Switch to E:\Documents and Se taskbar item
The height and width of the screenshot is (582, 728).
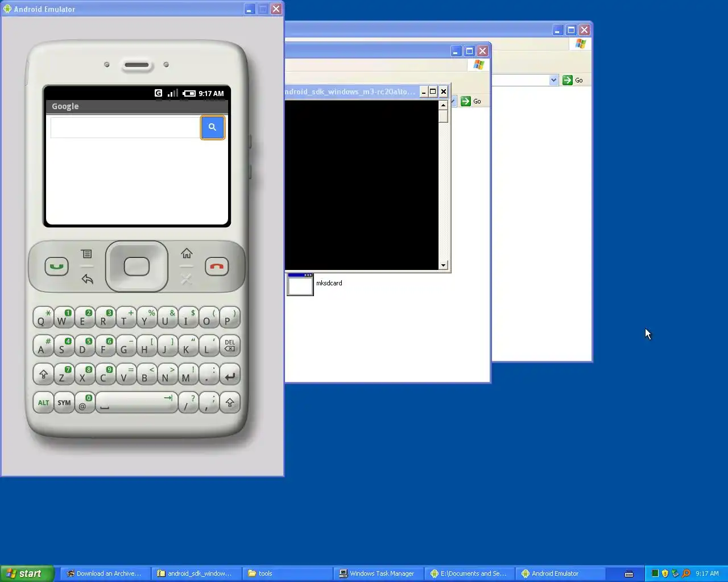tap(470, 573)
